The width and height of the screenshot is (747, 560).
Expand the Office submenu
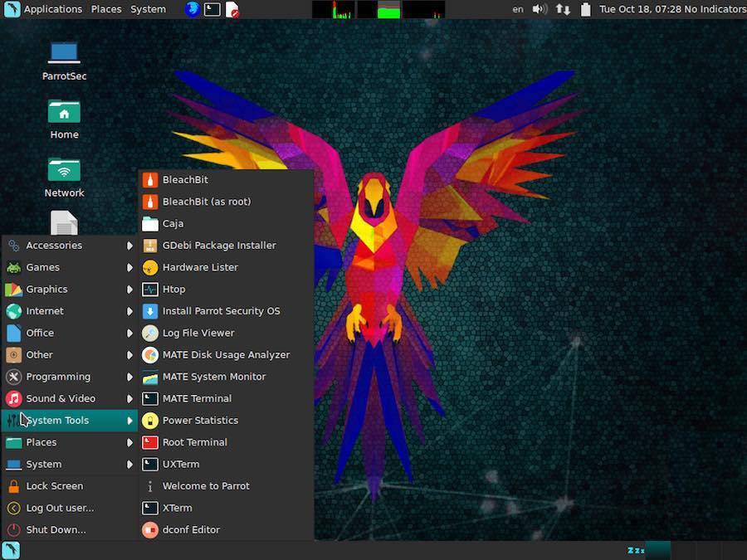pyautogui.click(x=70, y=334)
